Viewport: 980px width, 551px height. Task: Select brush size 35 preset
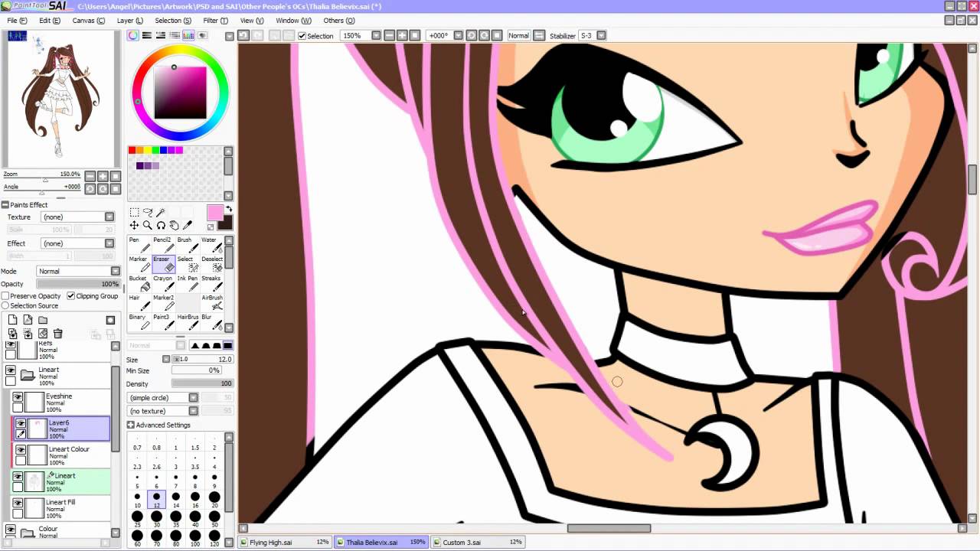pyautogui.click(x=176, y=520)
